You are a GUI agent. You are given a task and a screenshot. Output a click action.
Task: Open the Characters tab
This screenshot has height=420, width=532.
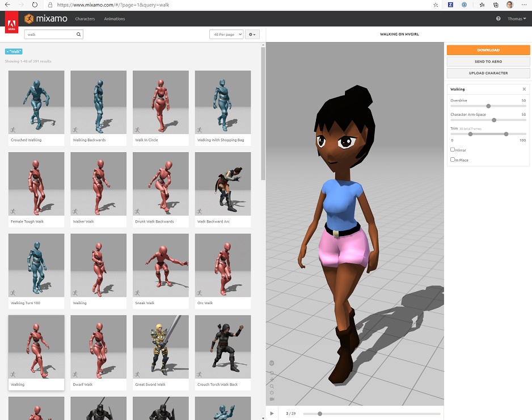85,19
